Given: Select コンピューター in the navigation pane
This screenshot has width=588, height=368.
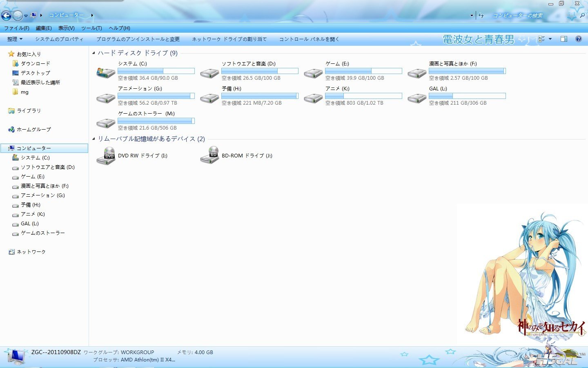Looking at the screenshot, I should 44,148.
